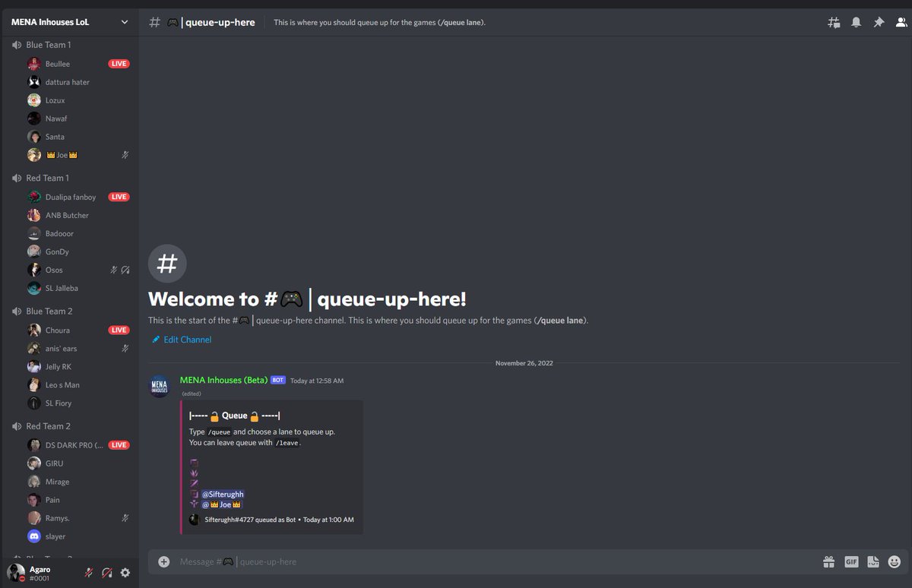Open the emoji picker

click(x=894, y=561)
